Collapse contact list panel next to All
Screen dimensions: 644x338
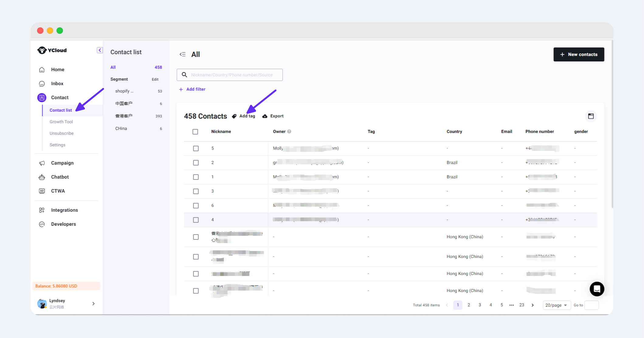click(x=182, y=54)
